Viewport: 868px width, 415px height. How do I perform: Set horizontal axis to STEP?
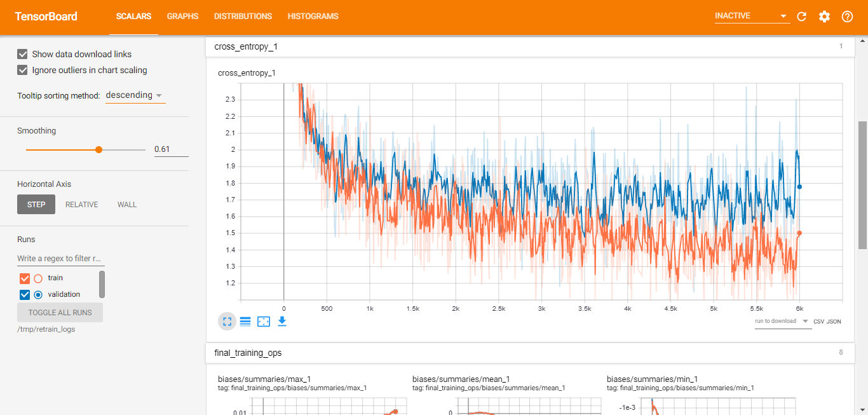click(x=36, y=205)
